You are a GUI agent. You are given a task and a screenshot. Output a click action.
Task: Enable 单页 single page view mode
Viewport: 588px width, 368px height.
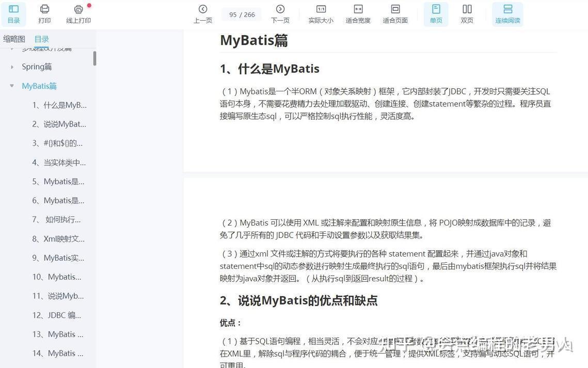[x=435, y=13]
